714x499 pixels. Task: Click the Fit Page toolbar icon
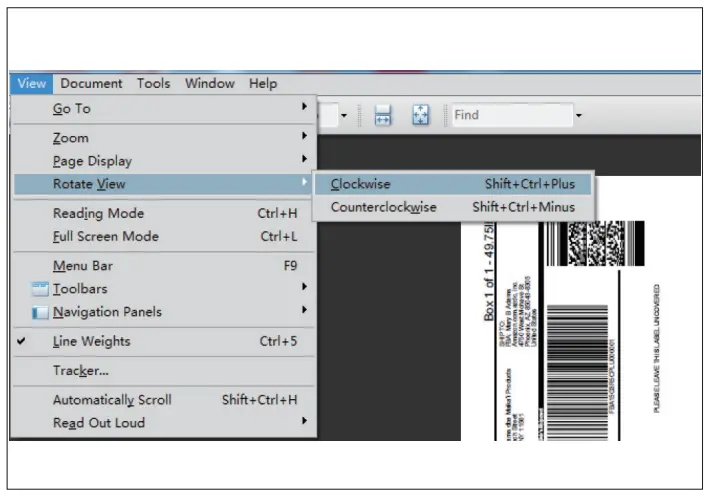click(420, 115)
